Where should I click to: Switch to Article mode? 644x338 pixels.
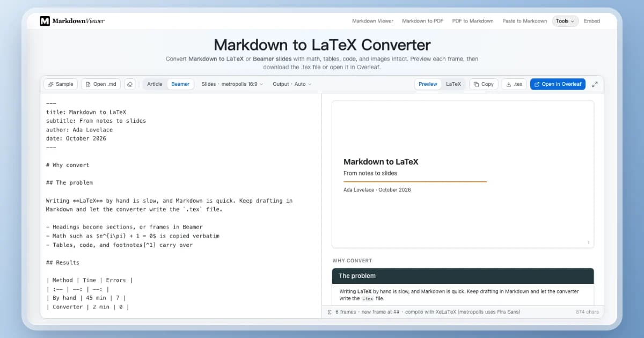pyautogui.click(x=155, y=84)
